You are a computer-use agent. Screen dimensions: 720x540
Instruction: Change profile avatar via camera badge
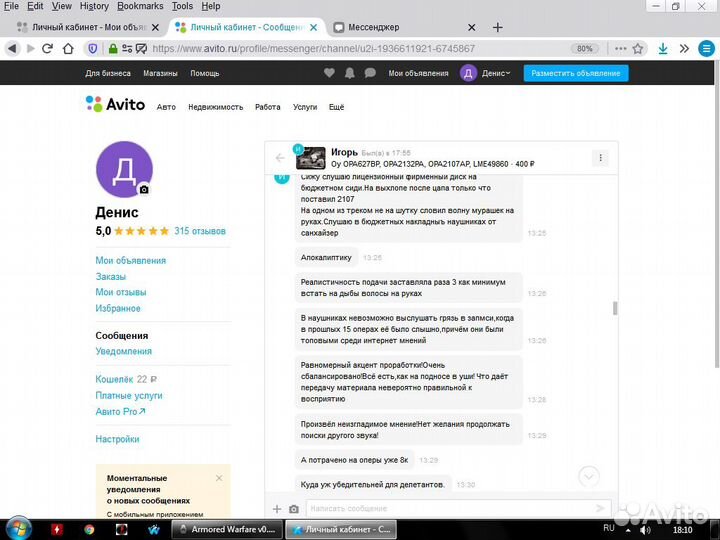[x=144, y=189]
